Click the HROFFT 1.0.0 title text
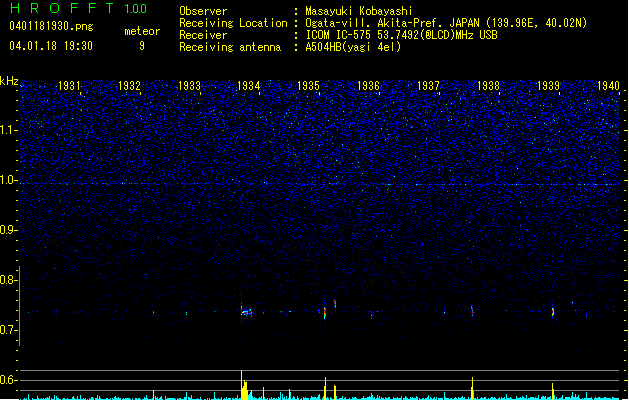Image resolution: width=629 pixels, height=400 pixels. tap(79, 8)
